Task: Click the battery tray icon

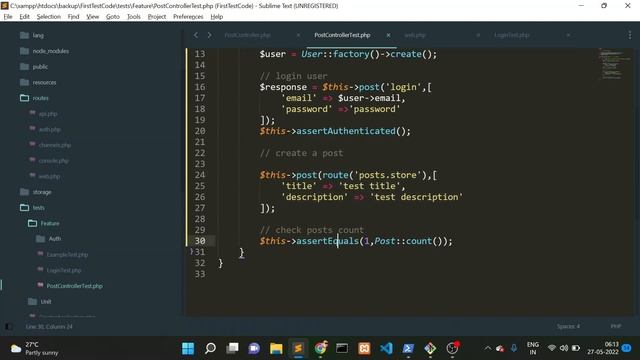Action: [x=576, y=348]
